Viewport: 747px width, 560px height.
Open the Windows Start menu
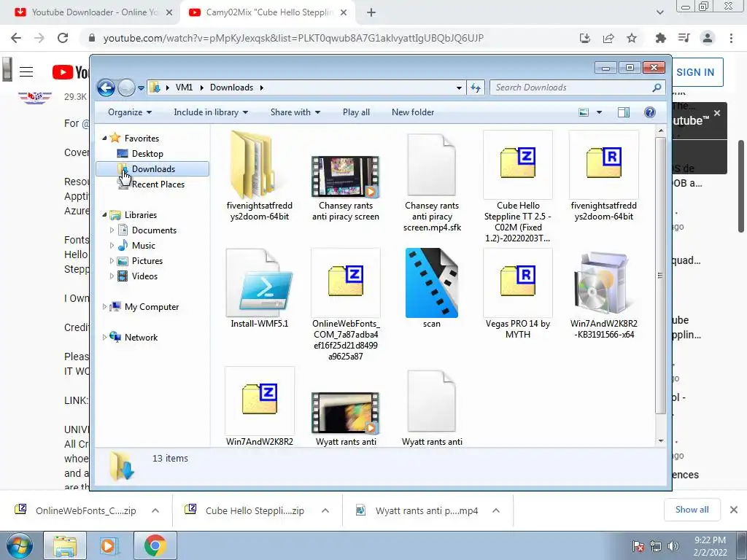pos(19,545)
